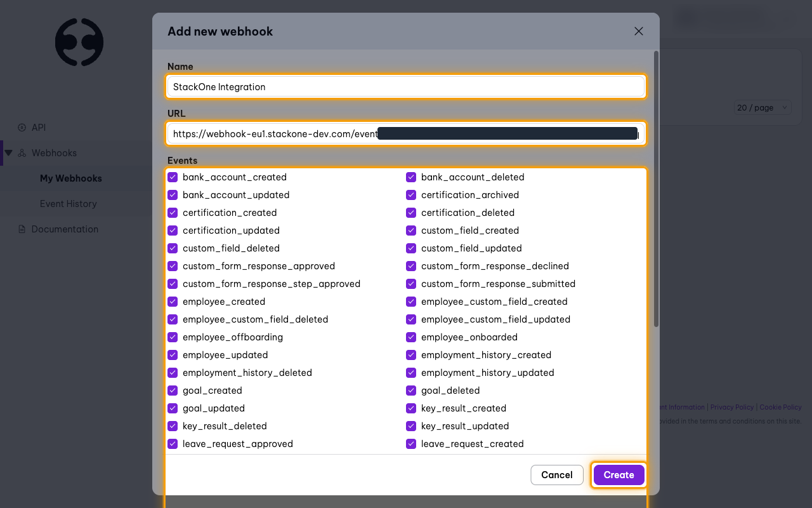
Task: Select Webhooks in the sidebar
Action: (54, 153)
